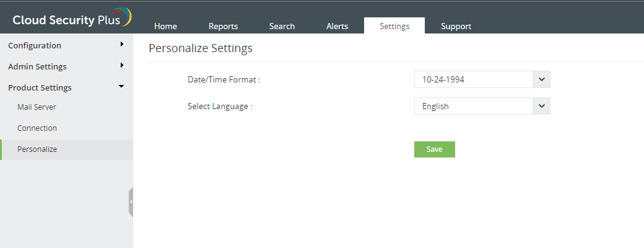Click the Admin Settings menu label
The image size is (644, 248).
(37, 66)
